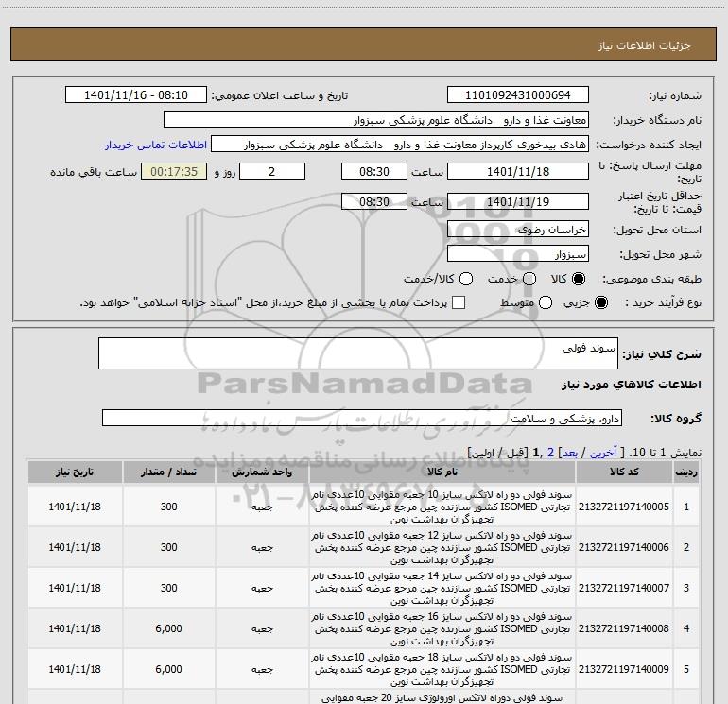
Task: Select the متوسط purchase type radio
Action: [x=546, y=302]
